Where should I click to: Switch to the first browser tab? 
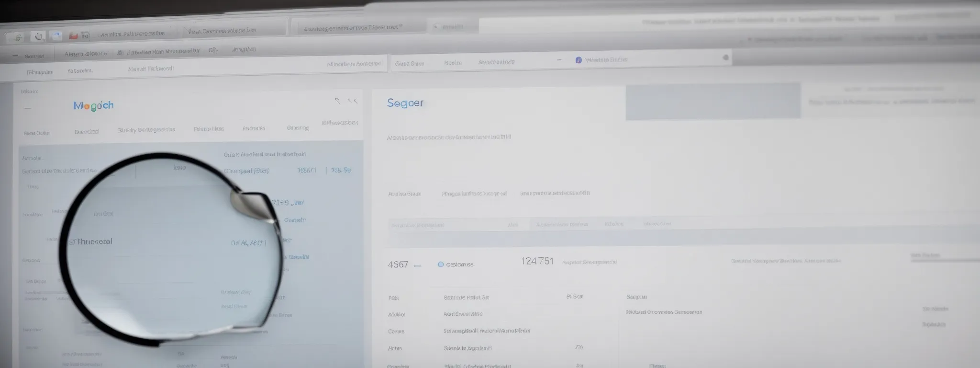(x=133, y=34)
